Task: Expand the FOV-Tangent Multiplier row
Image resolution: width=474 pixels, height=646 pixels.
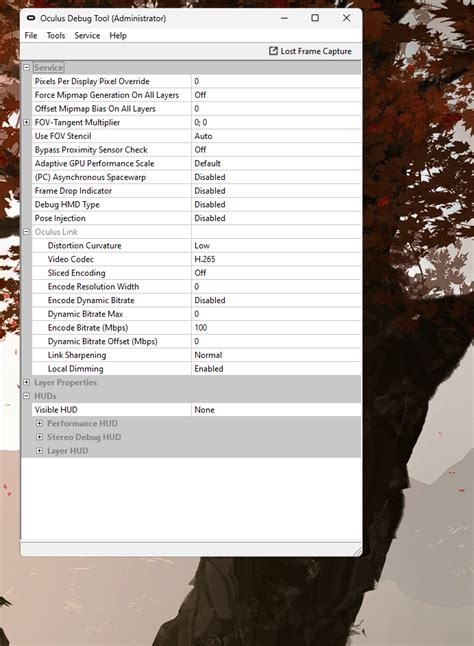Action: [26, 122]
